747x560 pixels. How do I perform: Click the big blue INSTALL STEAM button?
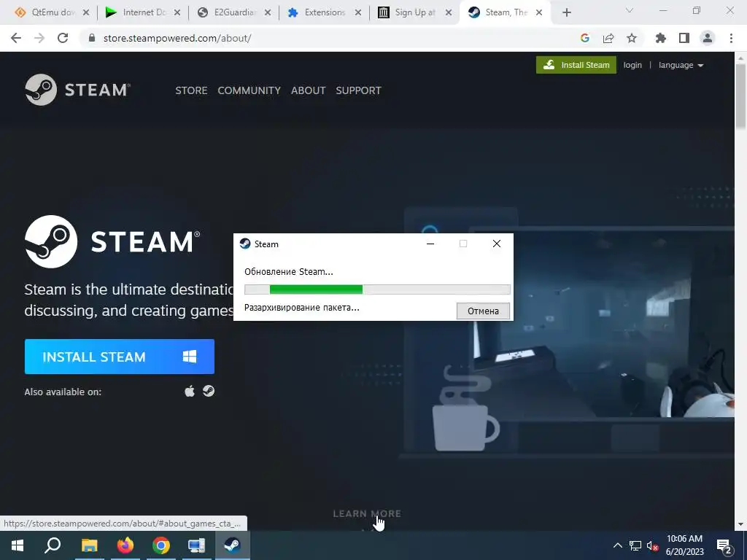120,357
